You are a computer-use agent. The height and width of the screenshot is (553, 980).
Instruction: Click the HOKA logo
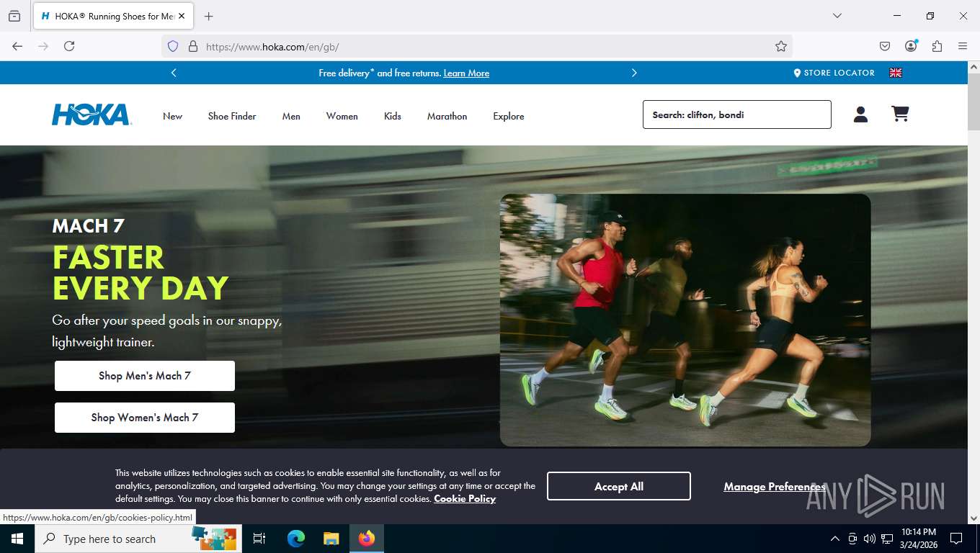tap(91, 115)
